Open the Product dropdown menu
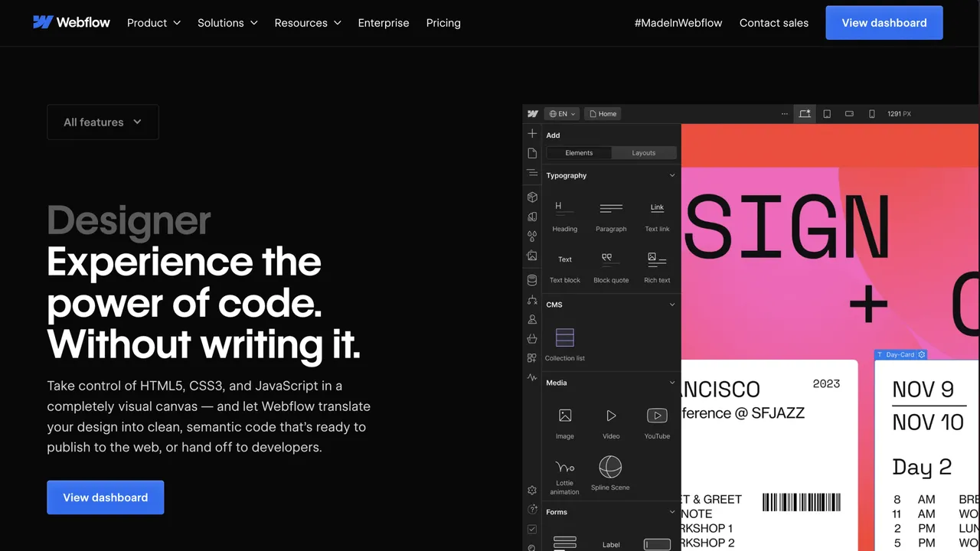 click(154, 23)
